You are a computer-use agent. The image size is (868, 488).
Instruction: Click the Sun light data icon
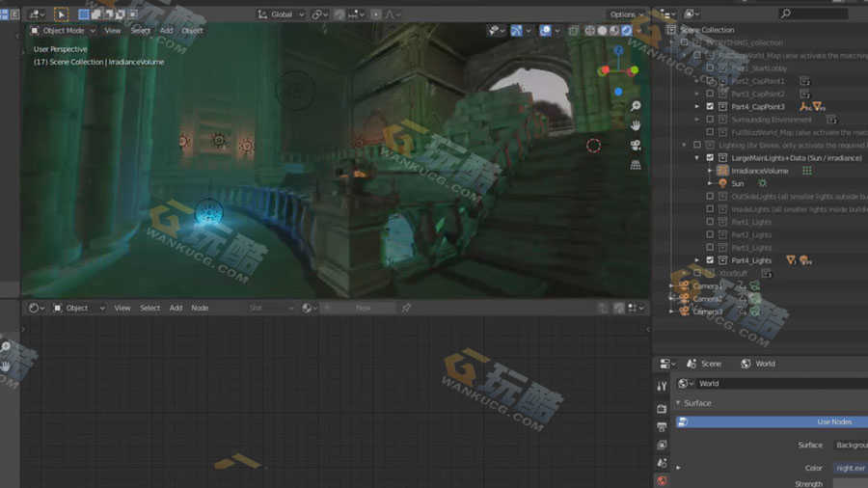[762, 183]
